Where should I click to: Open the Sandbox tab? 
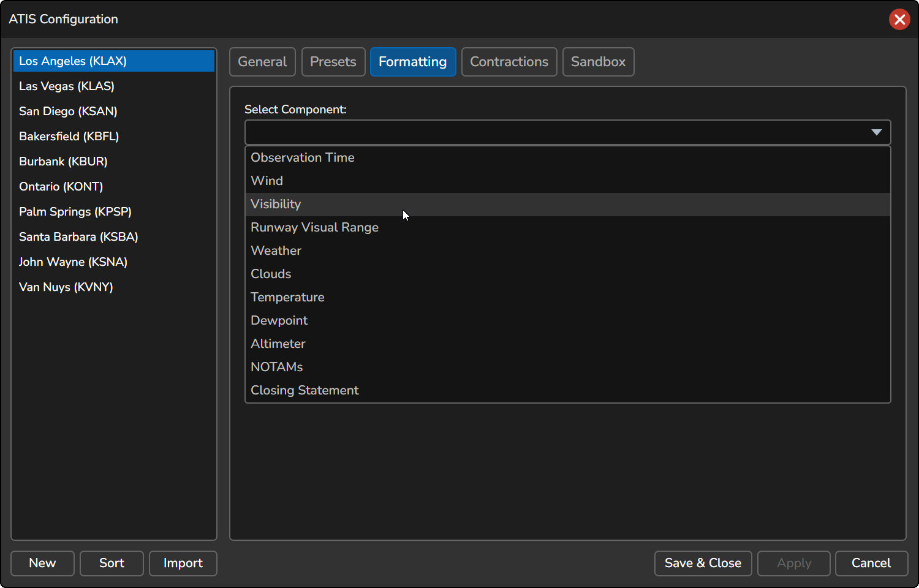[x=598, y=62]
